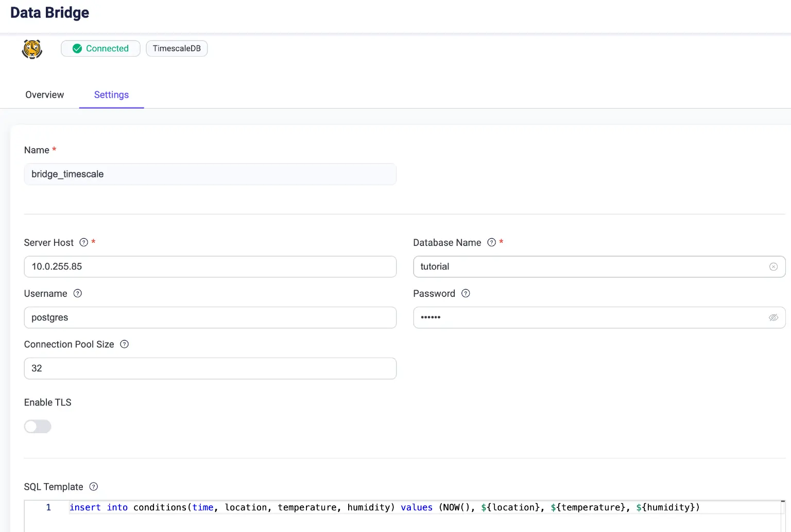Click the Username help question icon
This screenshot has width=791, height=532.
78,293
